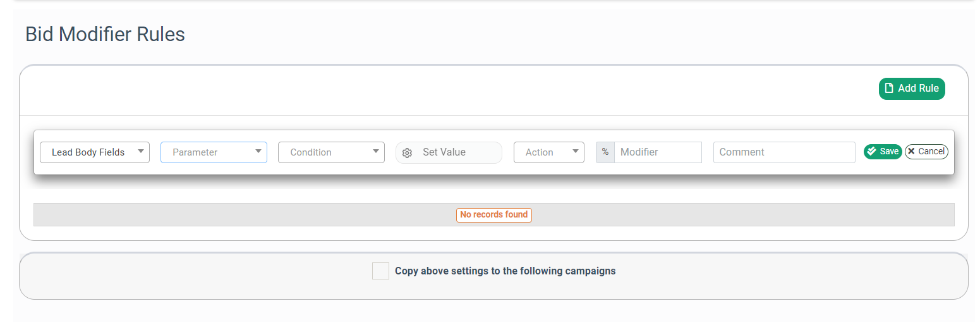Click the Condition dropdown arrow
The image size is (980, 325).
pos(375,152)
